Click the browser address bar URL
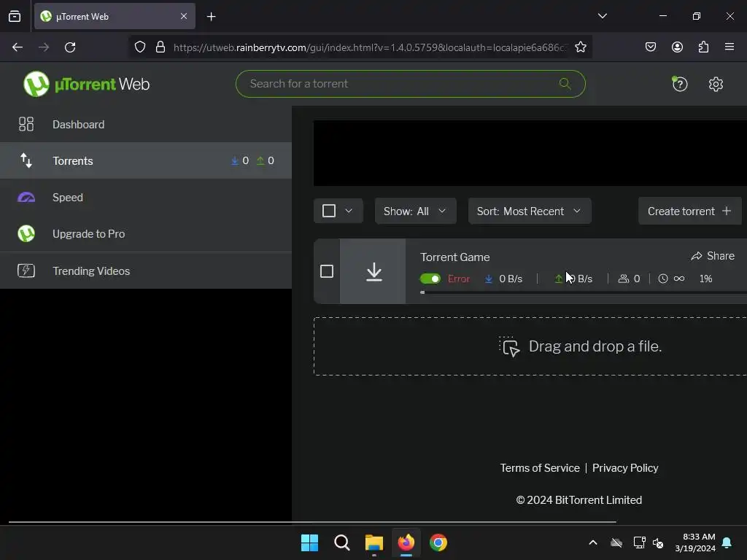This screenshot has height=560, width=747. pos(370,47)
